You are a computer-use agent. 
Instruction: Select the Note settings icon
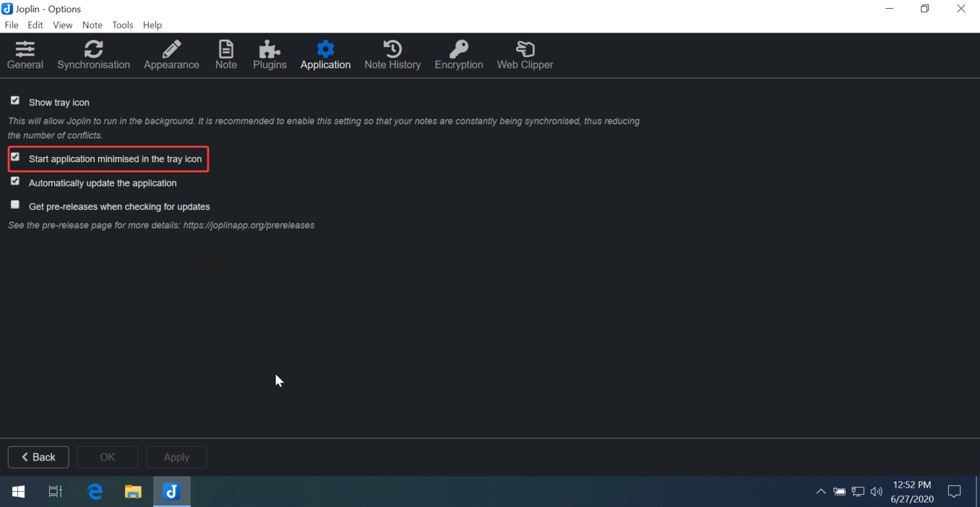coord(226,55)
